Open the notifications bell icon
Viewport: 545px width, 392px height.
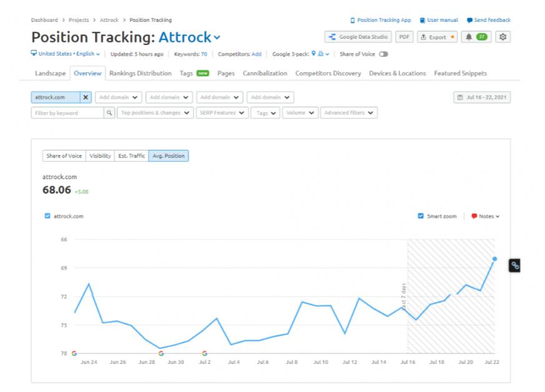(x=469, y=37)
